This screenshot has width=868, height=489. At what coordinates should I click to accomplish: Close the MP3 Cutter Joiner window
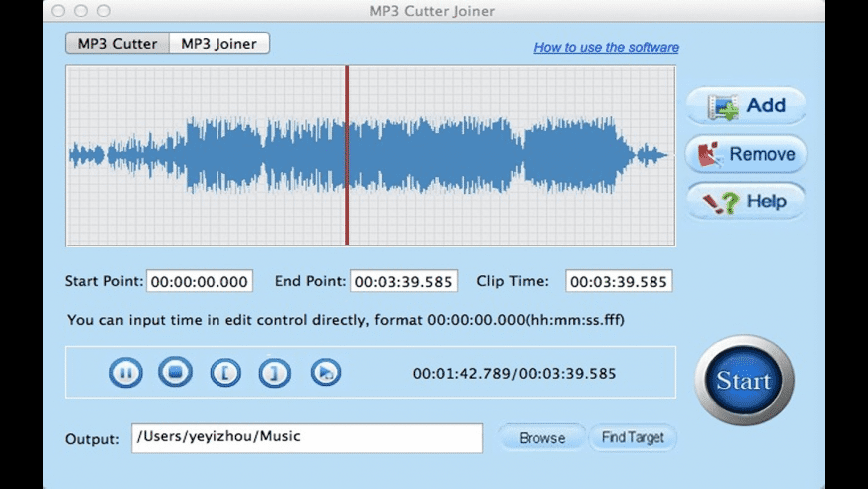(58, 11)
